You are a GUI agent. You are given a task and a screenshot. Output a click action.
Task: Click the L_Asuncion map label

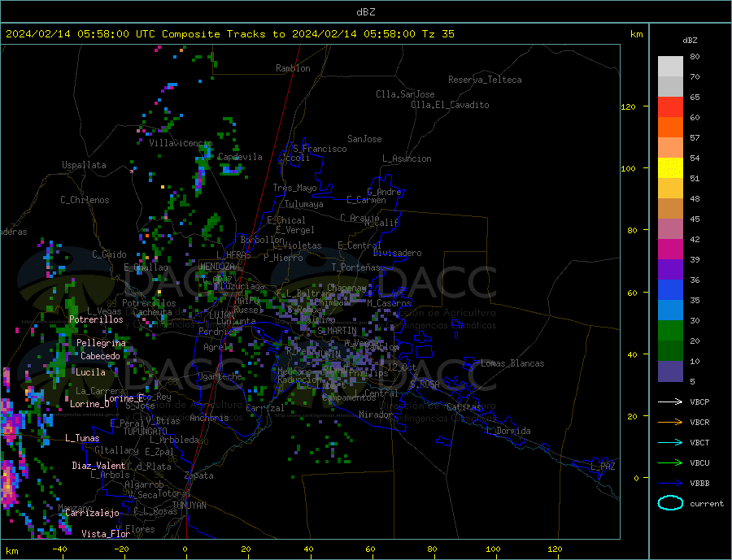(x=407, y=158)
